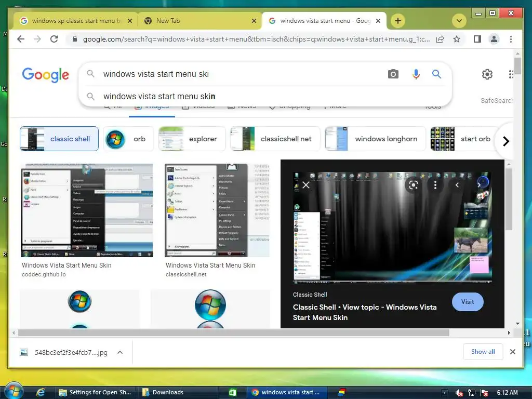Launch Internet Explorer from taskbar
The width and height of the screenshot is (532, 399).
click(x=41, y=392)
